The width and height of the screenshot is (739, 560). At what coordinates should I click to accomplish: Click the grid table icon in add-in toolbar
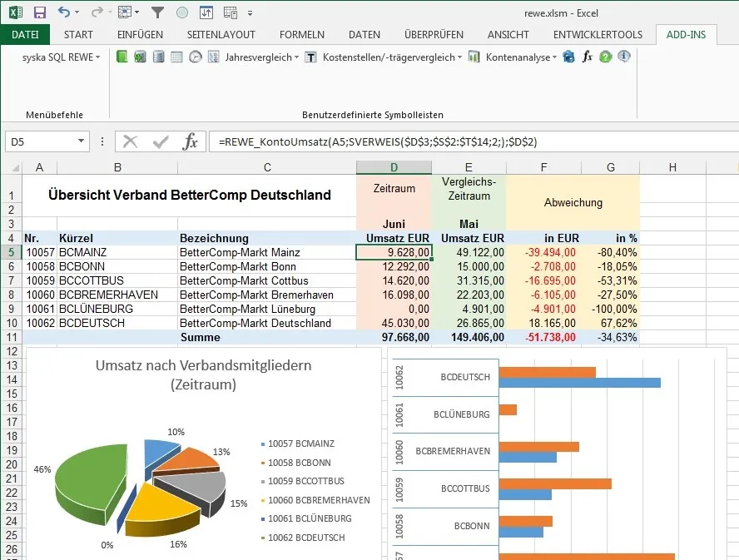pyautogui.click(x=176, y=57)
